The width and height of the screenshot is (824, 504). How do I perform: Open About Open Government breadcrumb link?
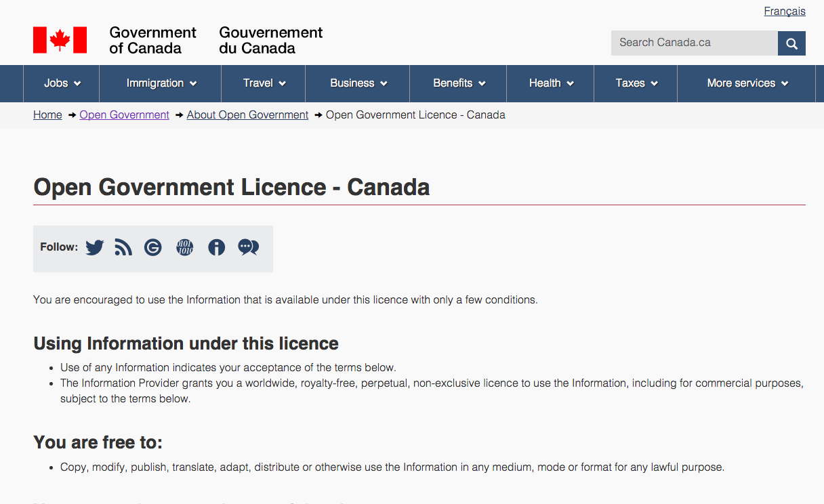coord(247,115)
